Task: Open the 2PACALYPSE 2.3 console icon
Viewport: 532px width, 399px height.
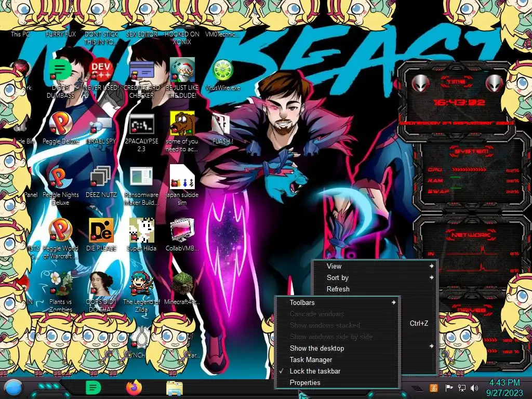Action: tap(141, 124)
